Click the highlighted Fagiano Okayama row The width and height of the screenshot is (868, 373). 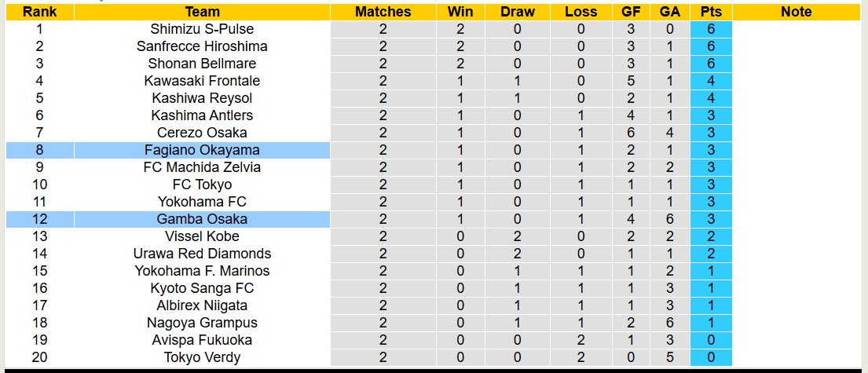[202, 150]
